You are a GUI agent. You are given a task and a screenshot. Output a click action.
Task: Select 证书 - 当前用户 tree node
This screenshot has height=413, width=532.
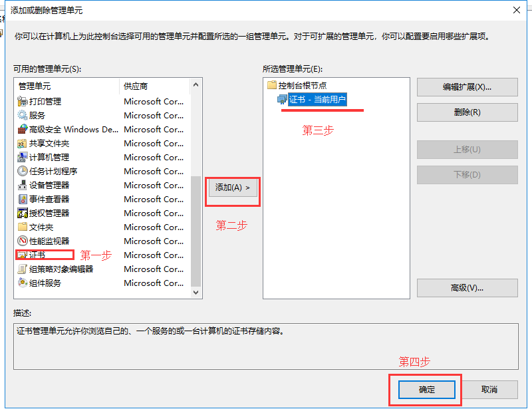[317, 100]
